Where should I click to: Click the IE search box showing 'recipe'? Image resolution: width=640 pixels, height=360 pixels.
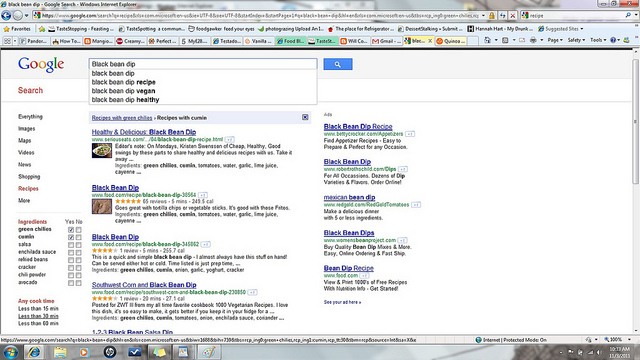tap(576, 16)
